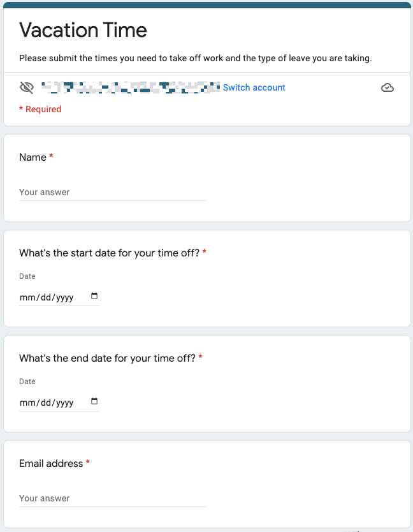Click the start date question label

pyautogui.click(x=109, y=253)
